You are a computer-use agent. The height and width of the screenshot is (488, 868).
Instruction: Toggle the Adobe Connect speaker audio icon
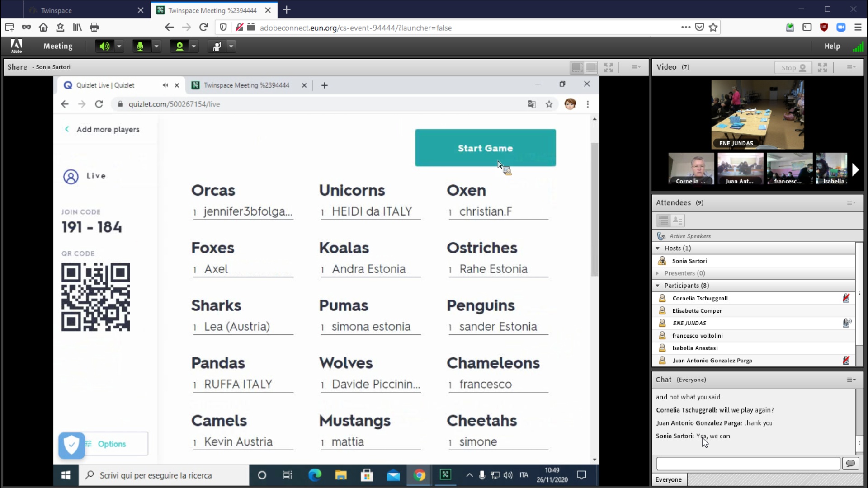coord(104,46)
